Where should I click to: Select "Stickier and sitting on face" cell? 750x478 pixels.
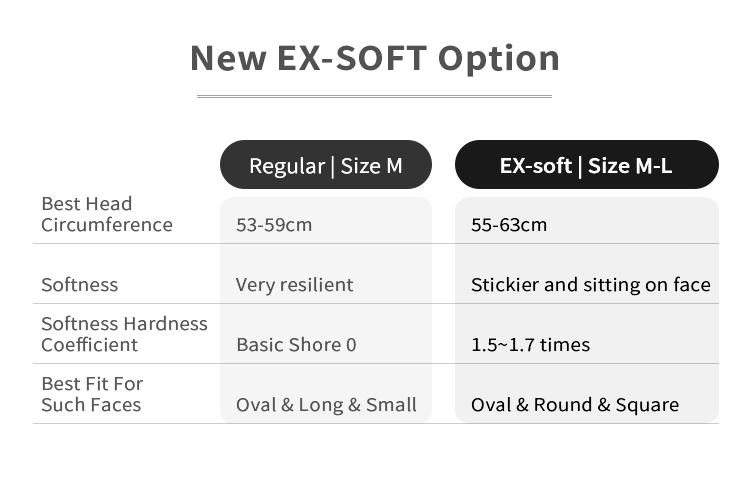[590, 285]
